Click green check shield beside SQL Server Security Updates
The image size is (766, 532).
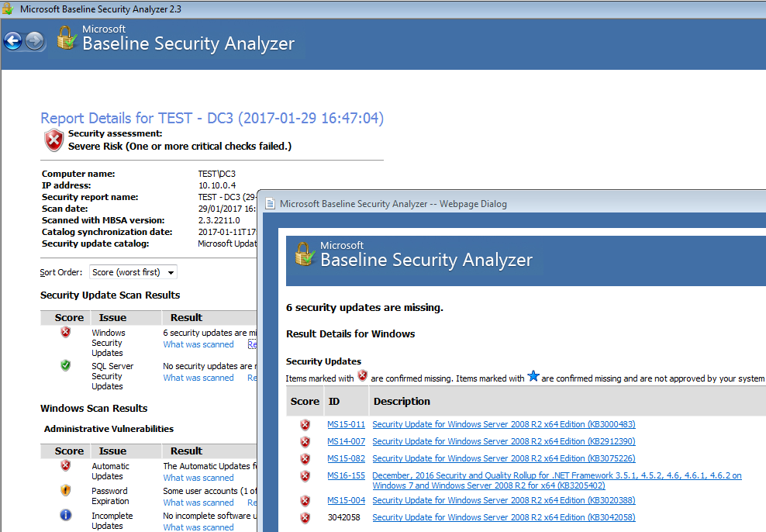[x=65, y=365]
